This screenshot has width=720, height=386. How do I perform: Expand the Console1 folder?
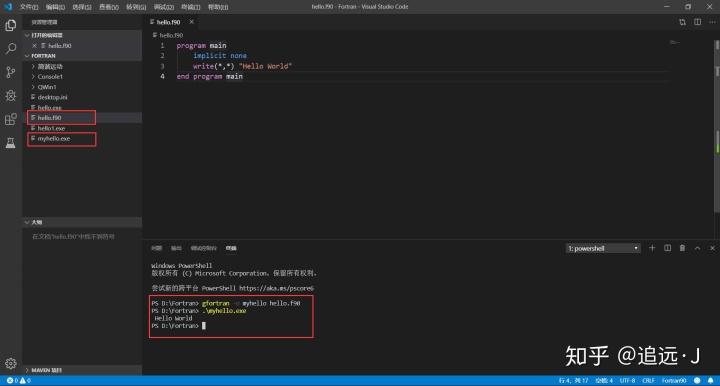point(50,77)
